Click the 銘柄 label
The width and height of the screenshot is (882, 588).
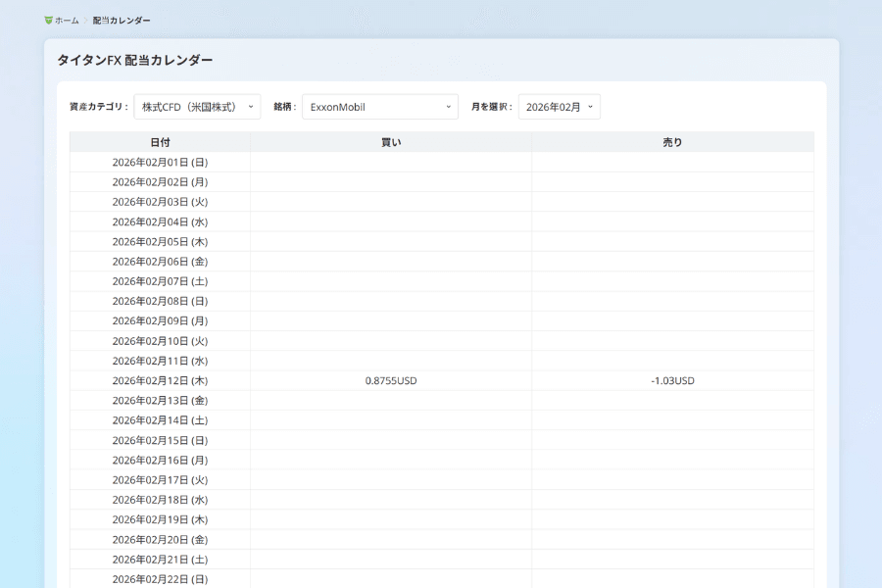(x=285, y=107)
